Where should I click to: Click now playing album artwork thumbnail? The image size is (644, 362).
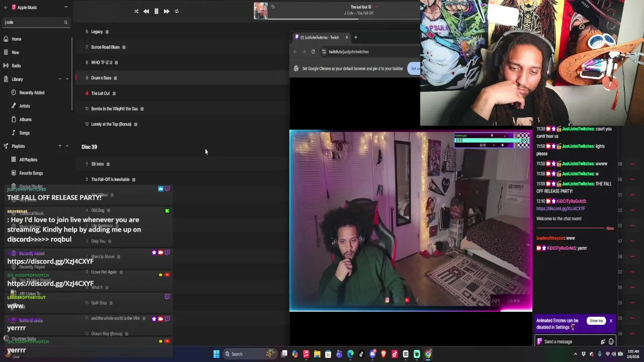click(x=261, y=11)
